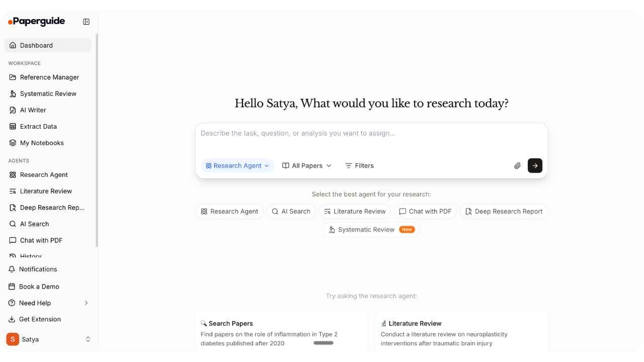
Task: Choose the Deep Research Report chip
Action: 504,211
